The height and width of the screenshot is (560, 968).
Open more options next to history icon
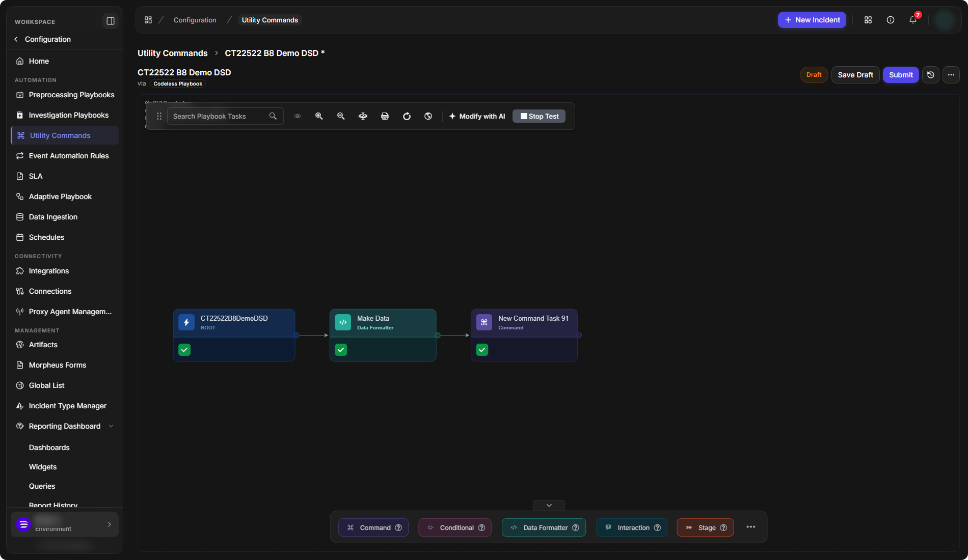pos(951,75)
